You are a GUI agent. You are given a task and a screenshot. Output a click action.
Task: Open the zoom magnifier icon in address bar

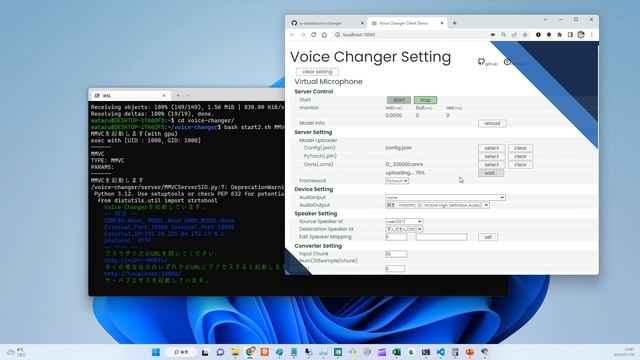pos(504,35)
